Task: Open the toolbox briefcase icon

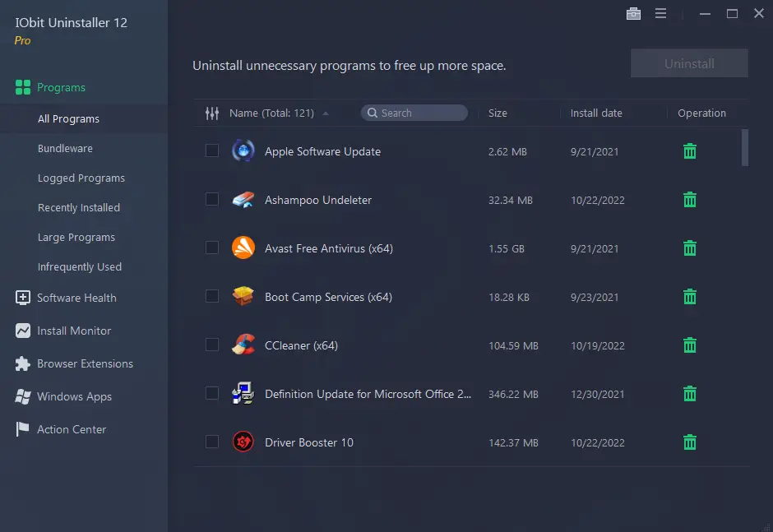Action: click(x=633, y=14)
